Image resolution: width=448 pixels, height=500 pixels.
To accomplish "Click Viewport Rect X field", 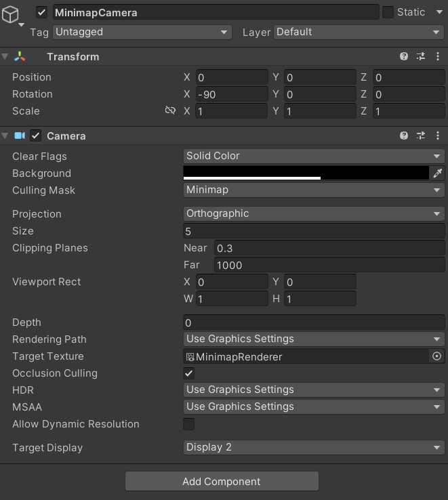I will [x=232, y=283].
